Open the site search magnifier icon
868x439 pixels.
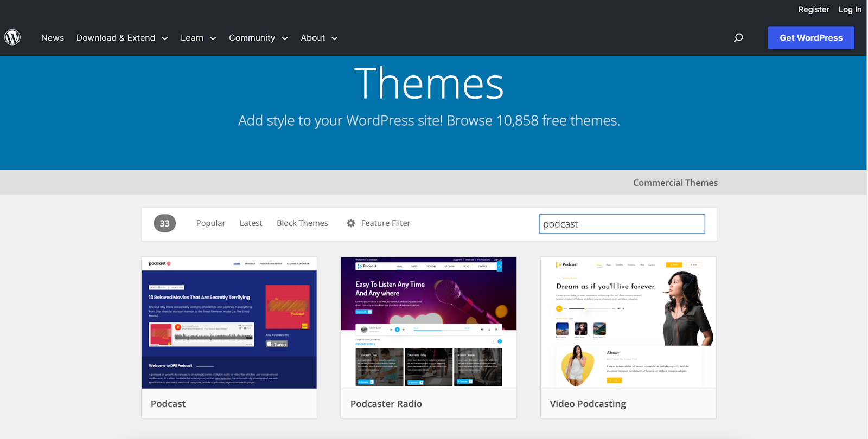pyautogui.click(x=738, y=38)
